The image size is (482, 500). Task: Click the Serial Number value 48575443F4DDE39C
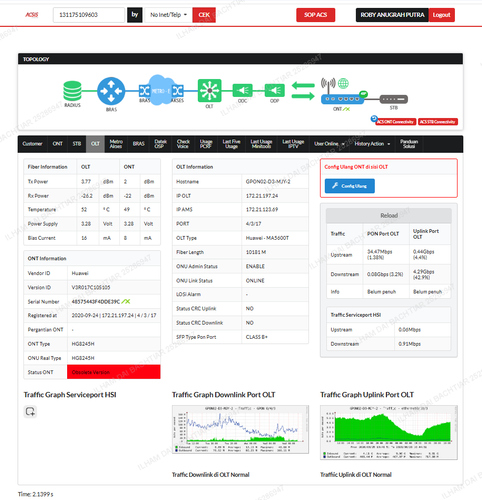pos(96,302)
